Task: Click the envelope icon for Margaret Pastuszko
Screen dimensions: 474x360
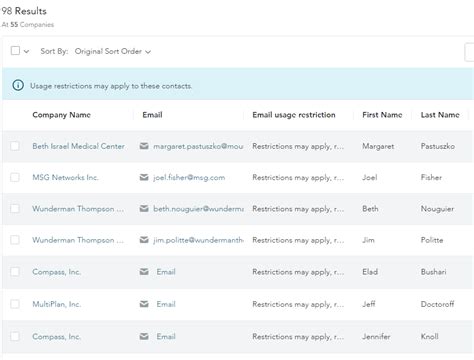Action: pyautogui.click(x=144, y=146)
